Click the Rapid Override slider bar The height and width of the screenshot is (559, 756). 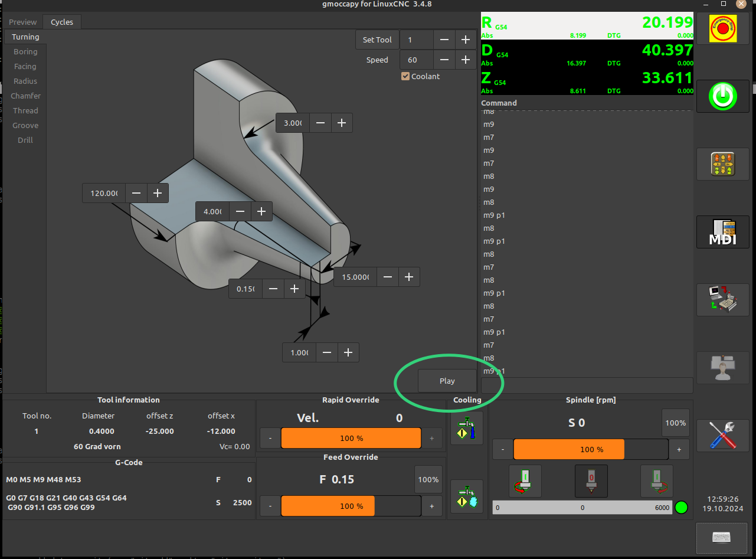point(351,438)
